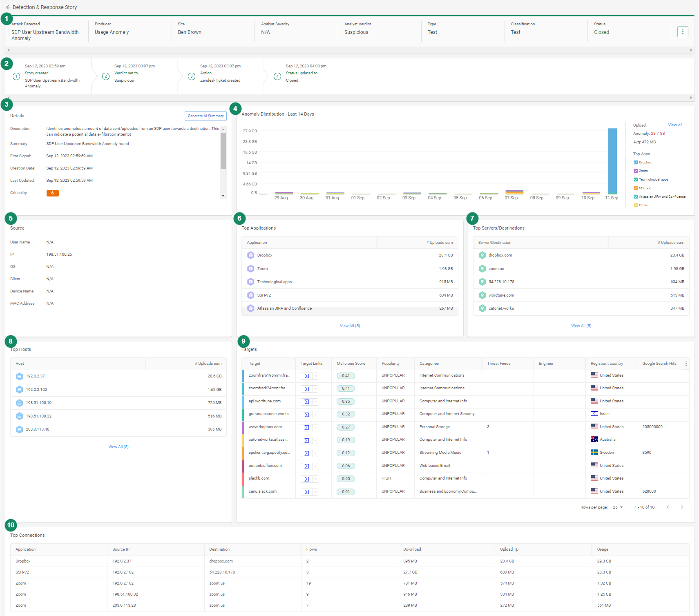Screen dimensions: 699x616
Task: Go to the next page in Targets pagination
Action: coord(682,507)
